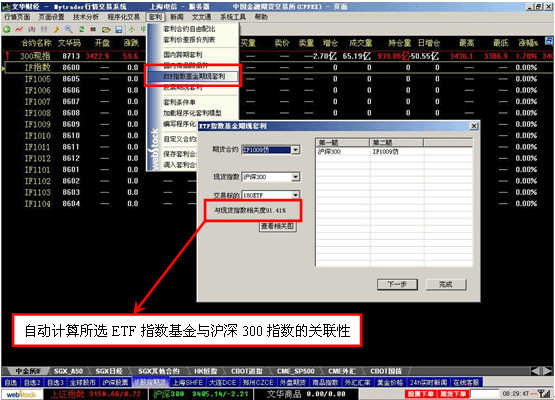
Task: Click the 查看相关图 button
Action: point(277,226)
